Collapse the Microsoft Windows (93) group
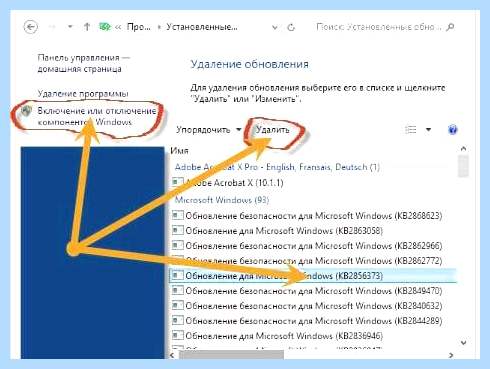This screenshot has width=490, height=369. (222, 200)
